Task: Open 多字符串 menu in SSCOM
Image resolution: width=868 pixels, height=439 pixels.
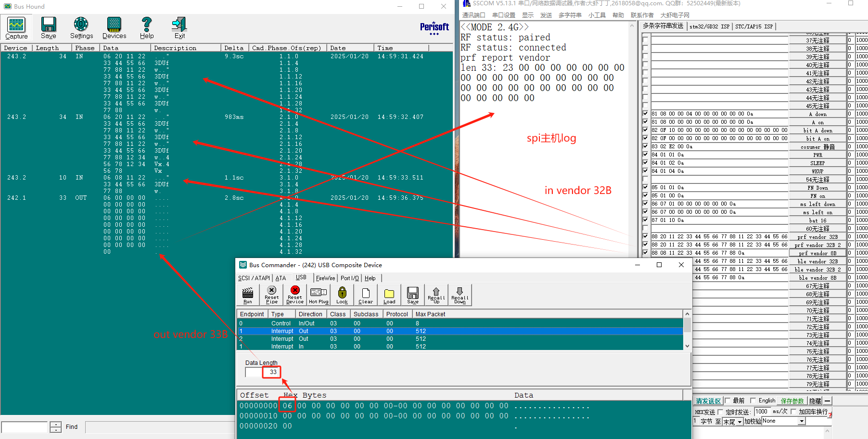Action: (x=570, y=15)
